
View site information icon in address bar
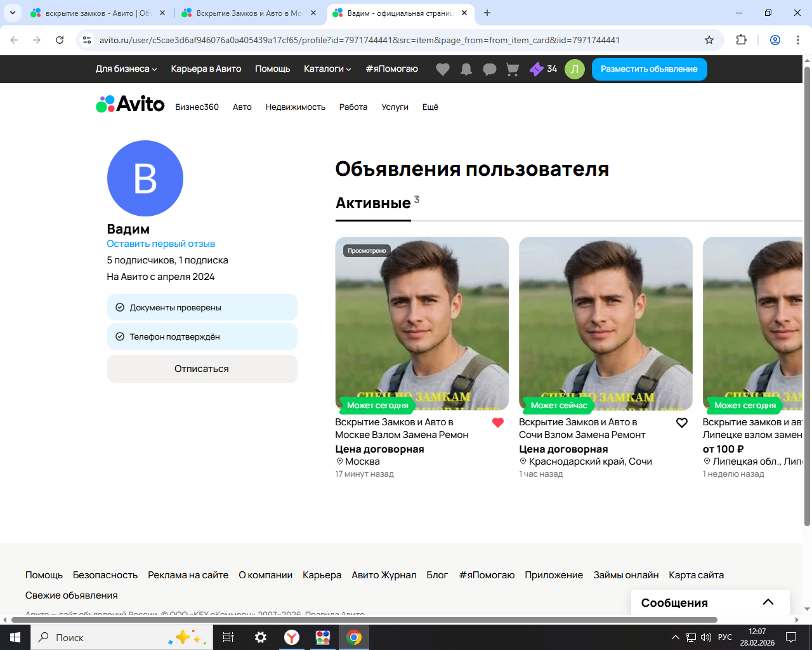click(x=88, y=40)
